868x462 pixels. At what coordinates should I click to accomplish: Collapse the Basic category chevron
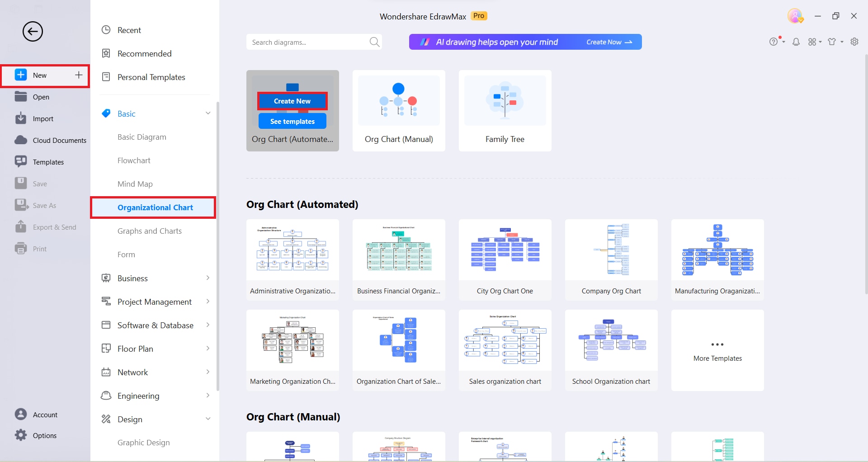208,113
